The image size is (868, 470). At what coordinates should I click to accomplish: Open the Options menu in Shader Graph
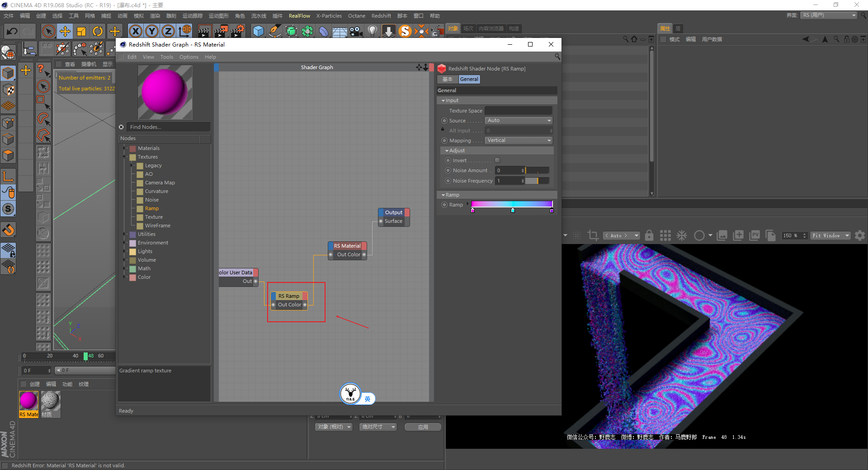189,57
